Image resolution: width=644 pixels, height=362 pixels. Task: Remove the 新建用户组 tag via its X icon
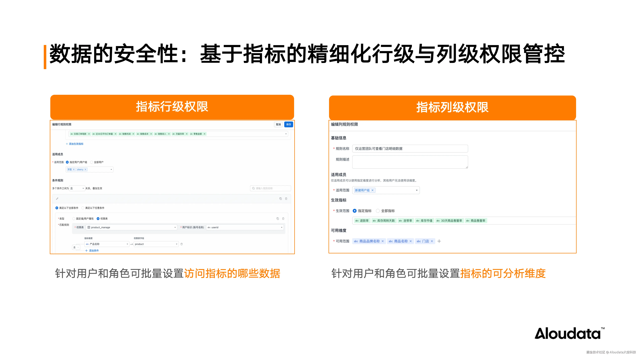372,190
